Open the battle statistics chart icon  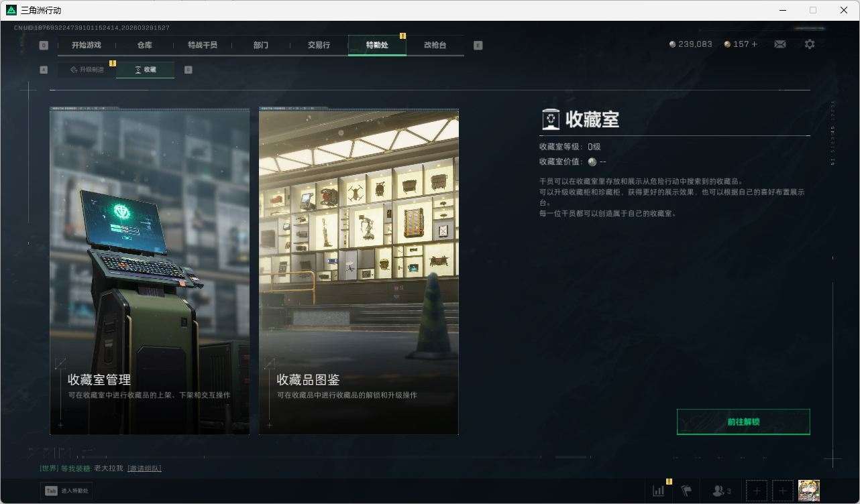(657, 491)
